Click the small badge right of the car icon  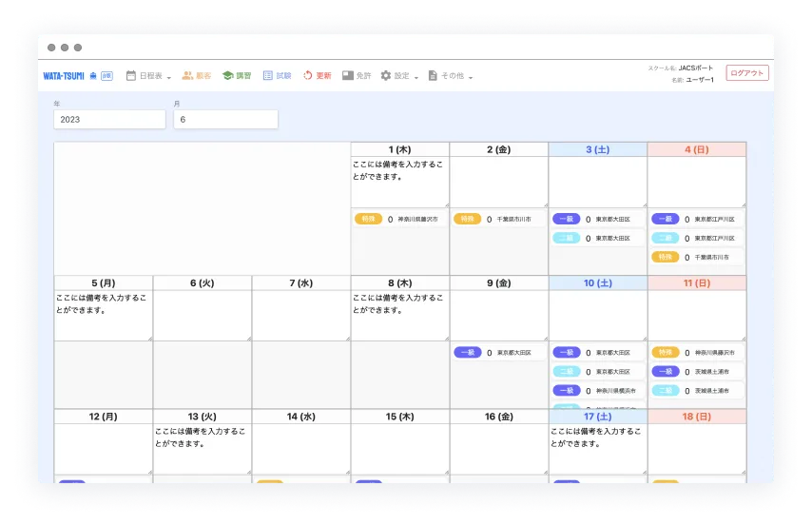[106, 76]
